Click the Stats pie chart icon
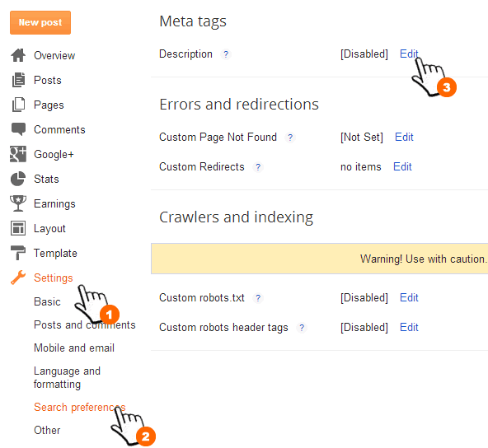Viewport: 488px width, 448px height. [x=18, y=179]
